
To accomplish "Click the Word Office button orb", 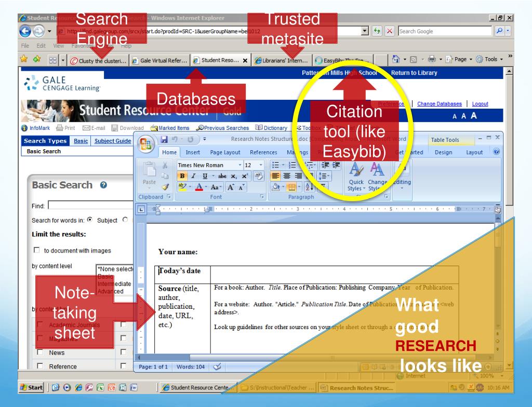I will click(146, 144).
